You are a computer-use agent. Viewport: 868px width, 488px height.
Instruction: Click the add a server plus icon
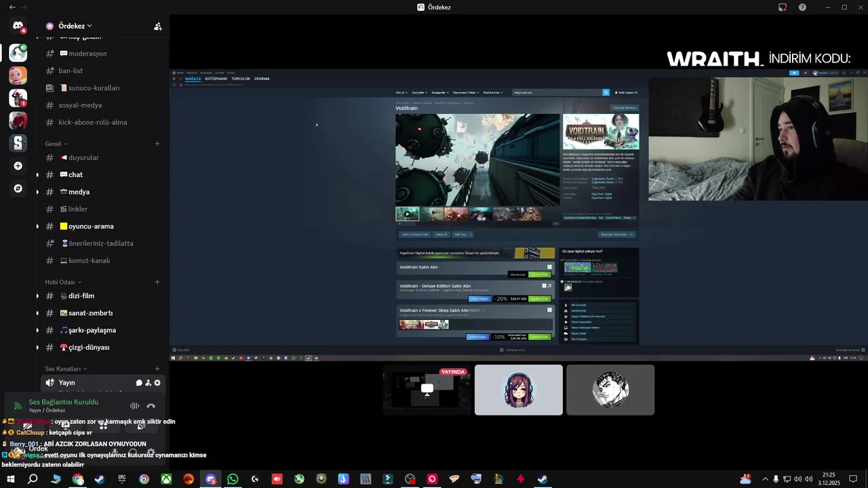pyautogui.click(x=18, y=165)
